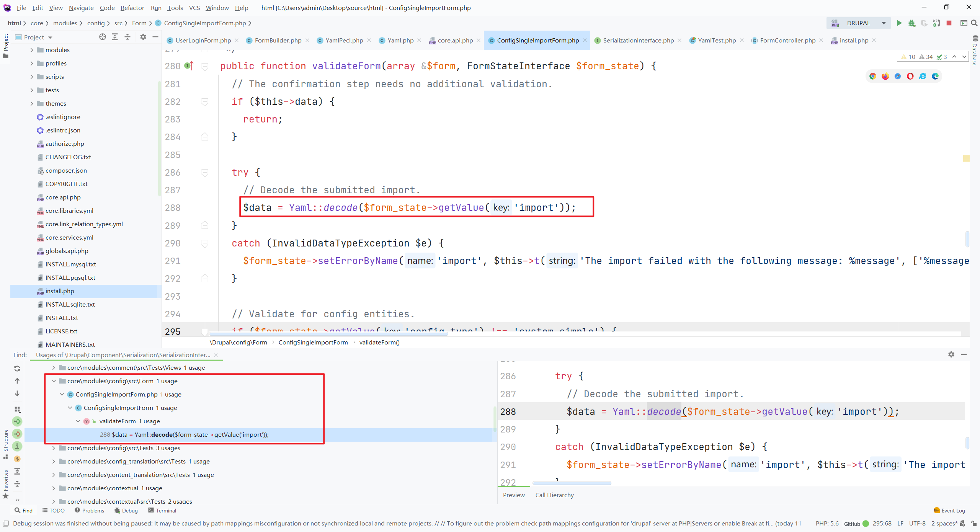The image size is (980, 532).
Task: Click the Run with Coverage shield icon
Action: [924, 23]
